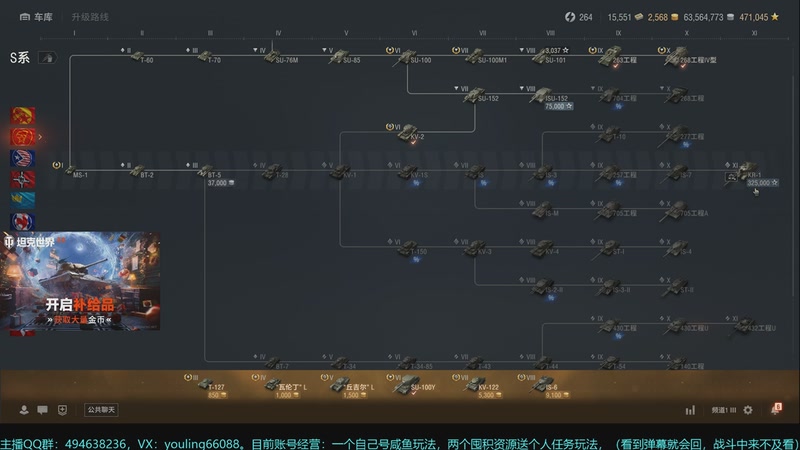Open the bar-chart statistics icon
The height and width of the screenshot is (450, 800).
(x=690, y=410)
